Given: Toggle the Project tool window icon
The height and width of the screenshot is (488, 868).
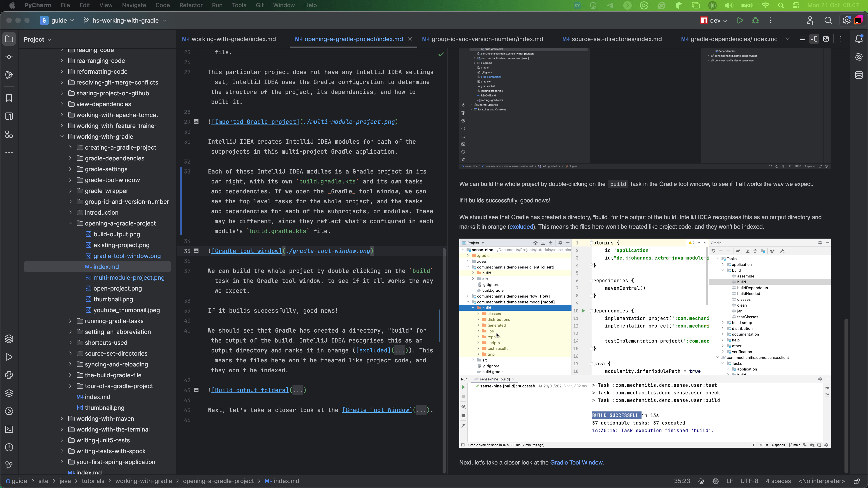Looking at the screenshot, I should click(9, 39).
